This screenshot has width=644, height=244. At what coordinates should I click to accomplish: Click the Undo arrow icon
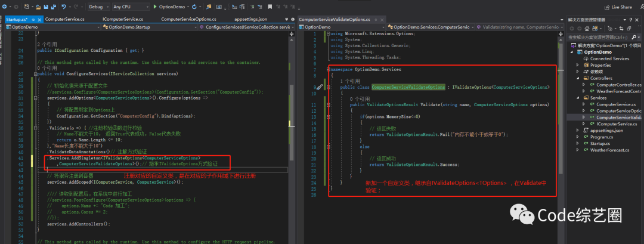(64, 7)
